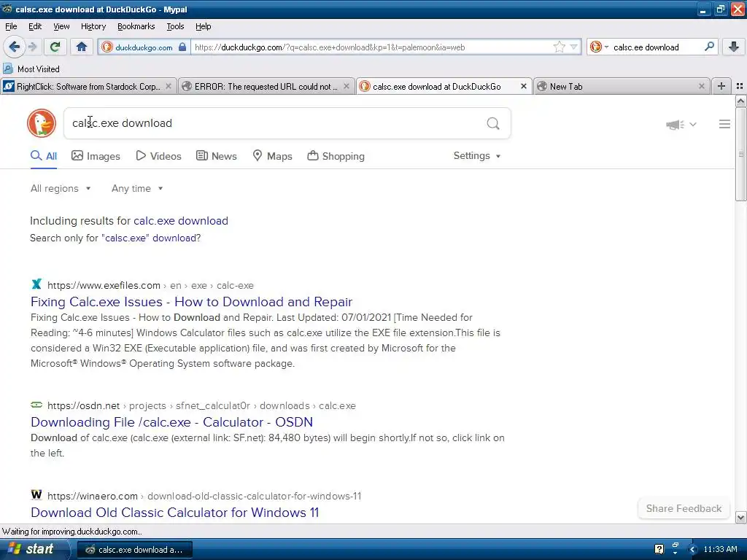
Task: Open the Help menu
Action: coord(203,27)
